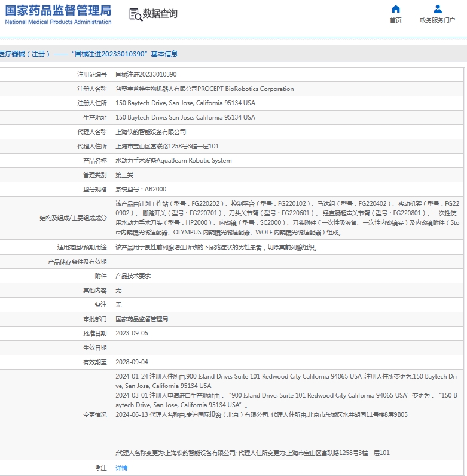
Task: Click the final line 代理人名称变更为上海轶韵
Action: [x=252, y=453]
